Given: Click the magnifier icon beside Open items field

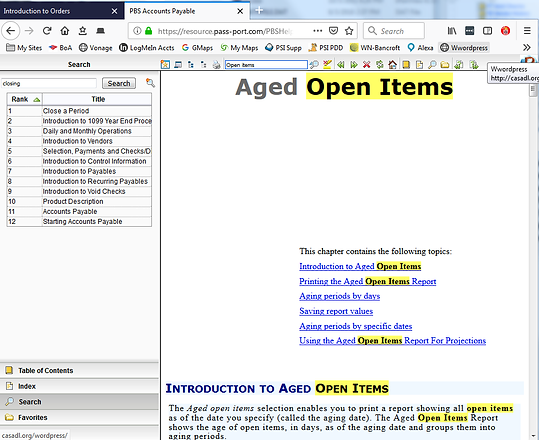Looking at the screenshot, I should [314, 65].
